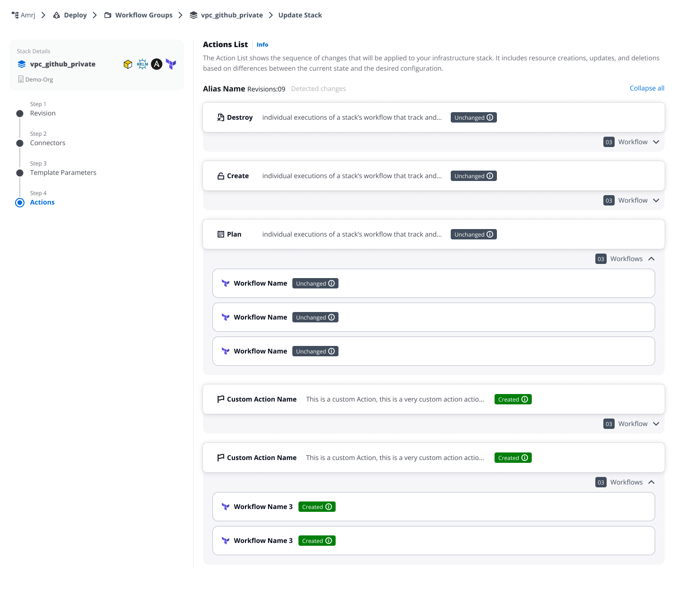Click the grid icon beside Plan action
Viewport: 674px width, 616px height.
coord(221,234)
